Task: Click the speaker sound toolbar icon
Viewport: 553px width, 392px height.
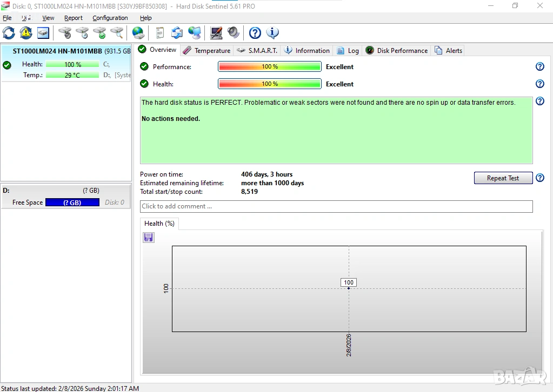Action: (234, 33)
